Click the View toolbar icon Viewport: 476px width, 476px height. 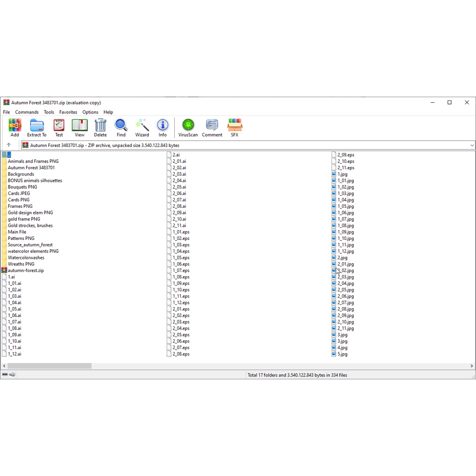point(79,127)
